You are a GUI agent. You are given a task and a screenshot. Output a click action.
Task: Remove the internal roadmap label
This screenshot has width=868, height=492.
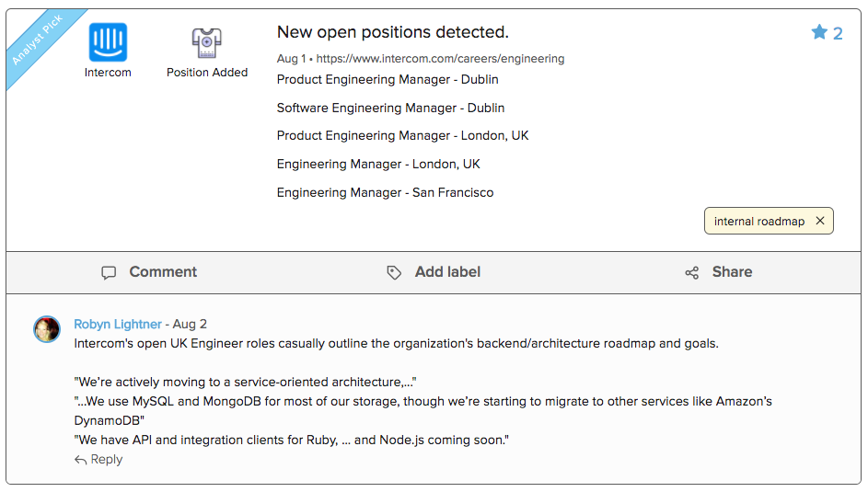point(820,221)
